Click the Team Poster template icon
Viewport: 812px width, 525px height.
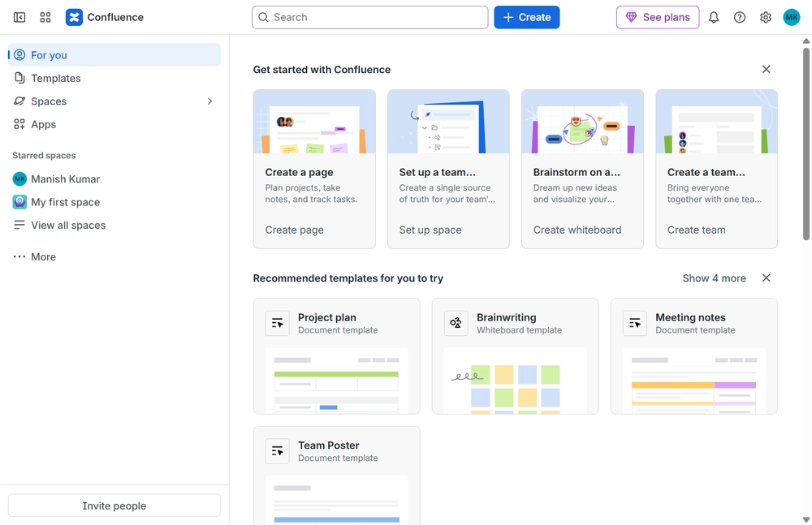(x=277, y=451)
